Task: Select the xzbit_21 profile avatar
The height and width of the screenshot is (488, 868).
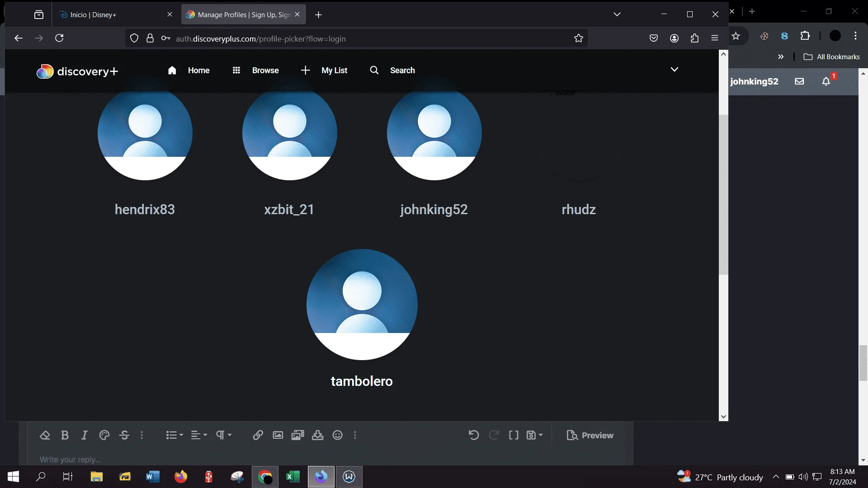Action: (290, 133)
